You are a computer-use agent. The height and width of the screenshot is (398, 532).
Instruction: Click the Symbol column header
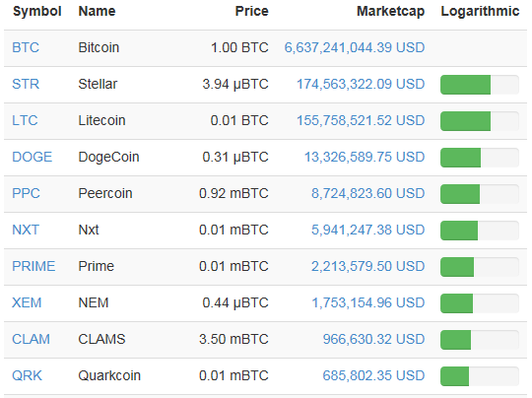[x=37, y=11]
